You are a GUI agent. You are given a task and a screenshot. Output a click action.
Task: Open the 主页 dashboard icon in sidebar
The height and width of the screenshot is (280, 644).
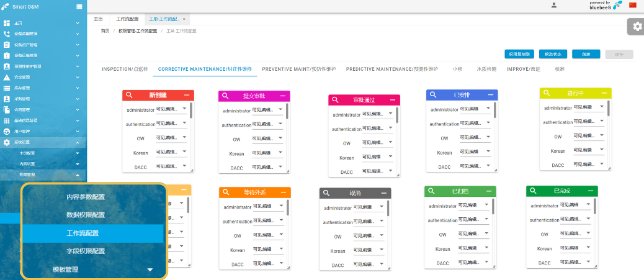(x=7, y=23)
